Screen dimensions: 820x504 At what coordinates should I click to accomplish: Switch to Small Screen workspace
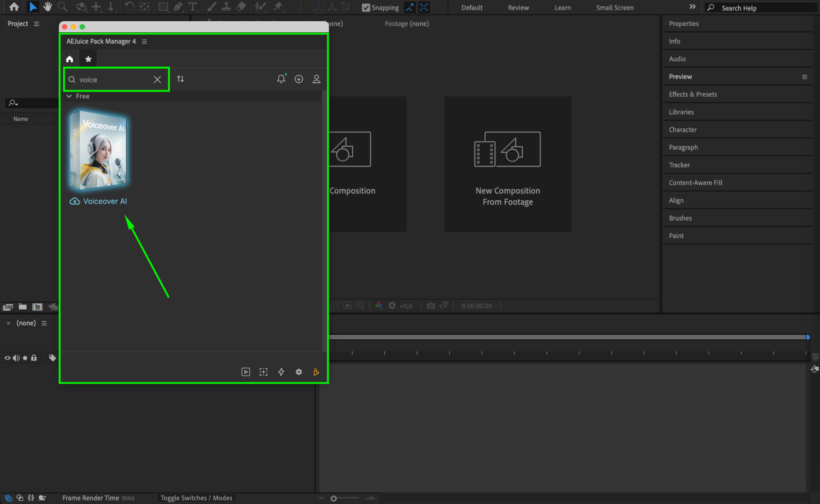pos(614,7)
